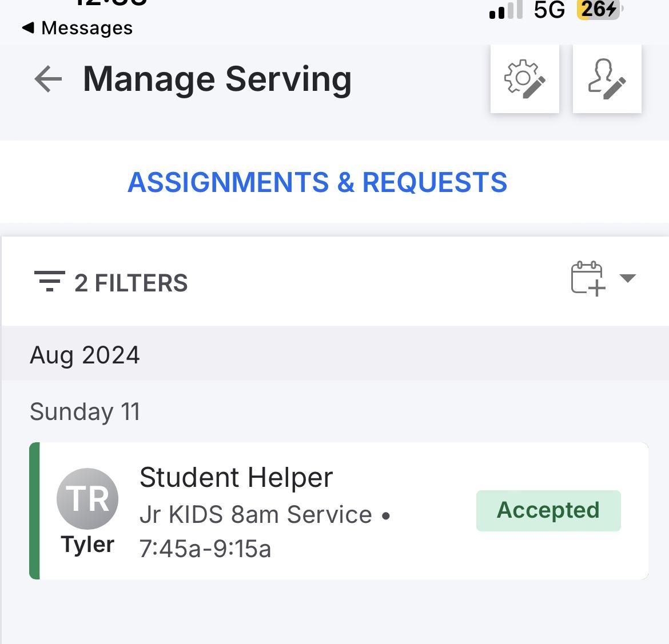This screenshot has width=669, height=644.
Task: Tap the Tyler name under the avatar
Action: click(87, 545)
